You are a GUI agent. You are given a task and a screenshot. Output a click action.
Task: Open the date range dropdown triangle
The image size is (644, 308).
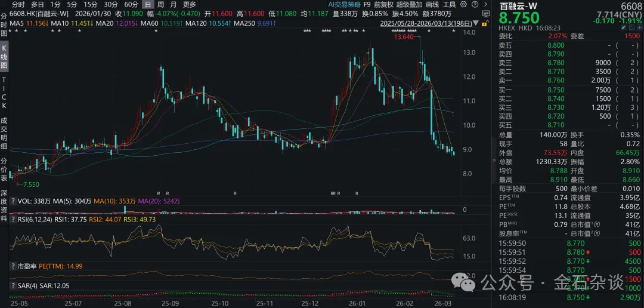pyautogui.click(x=476, y=23)
